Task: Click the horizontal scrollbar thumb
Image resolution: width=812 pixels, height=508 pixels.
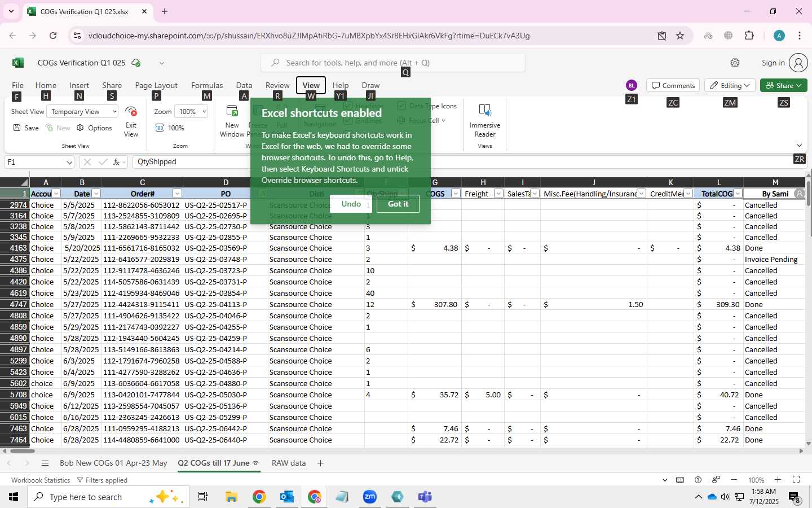Action: click(22, 451)
